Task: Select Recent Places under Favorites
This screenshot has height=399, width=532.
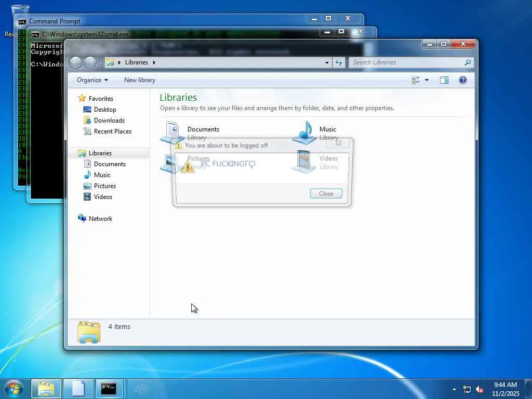Action: coord(112,131)
